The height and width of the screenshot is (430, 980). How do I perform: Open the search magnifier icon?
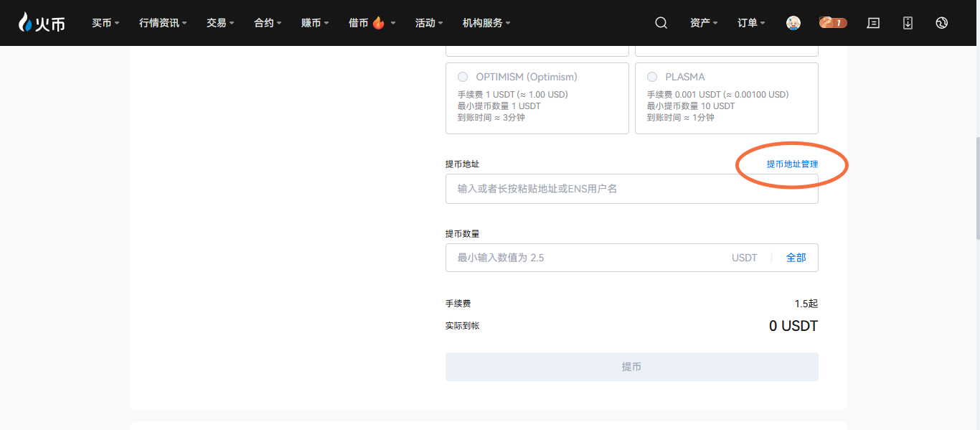[661, 23]
